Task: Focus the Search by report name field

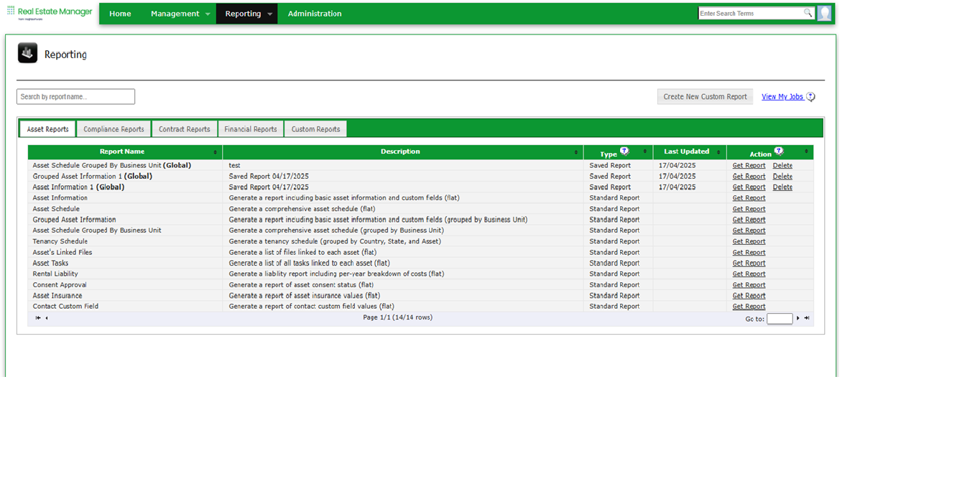Action: click(x=75, y=97)
